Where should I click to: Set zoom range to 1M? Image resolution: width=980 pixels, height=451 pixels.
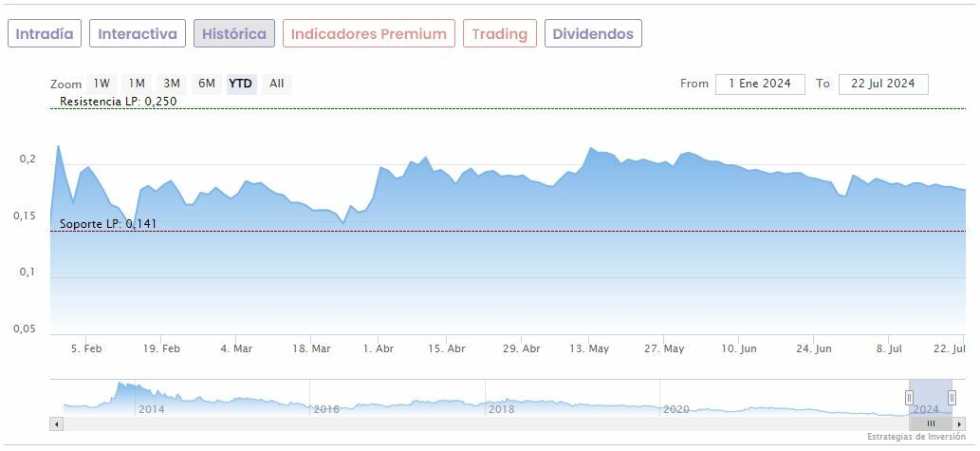pos(137,84)
